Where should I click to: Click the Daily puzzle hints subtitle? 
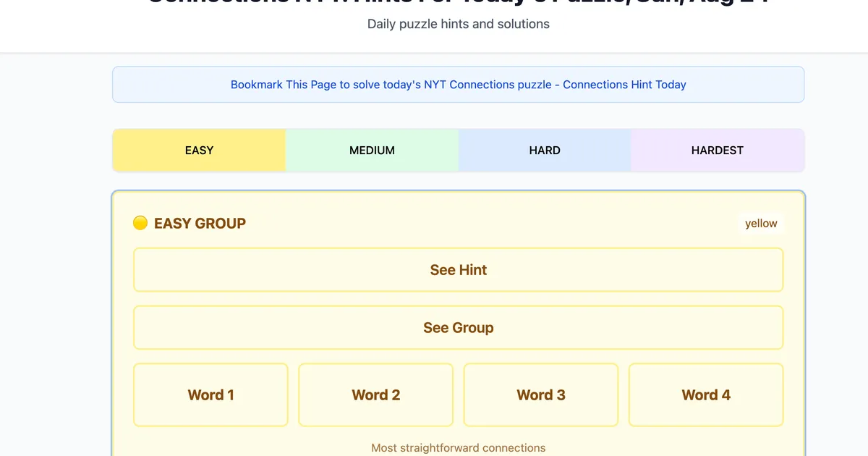coord(458,24)
